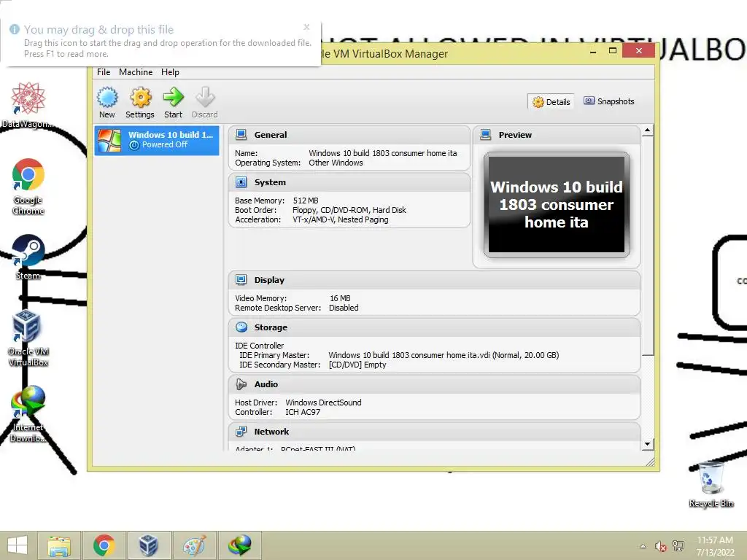
Task: Click the Powered Off state icon on the VM
Action: tap(134, 145)
